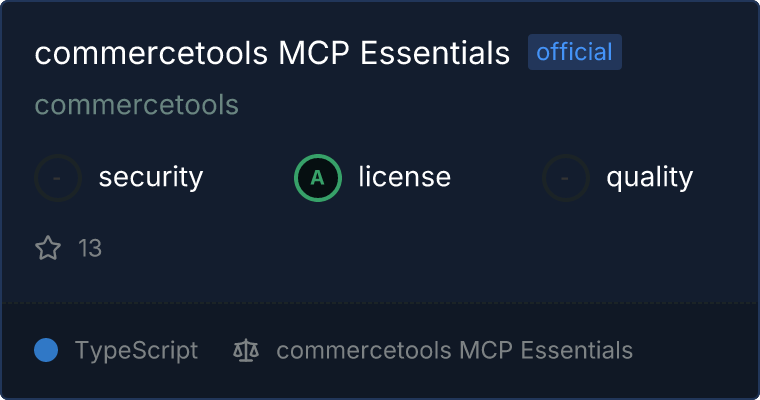Select the security label text
Screen dimensions: 760x400
pyautogui.click(x=150, y=178)
